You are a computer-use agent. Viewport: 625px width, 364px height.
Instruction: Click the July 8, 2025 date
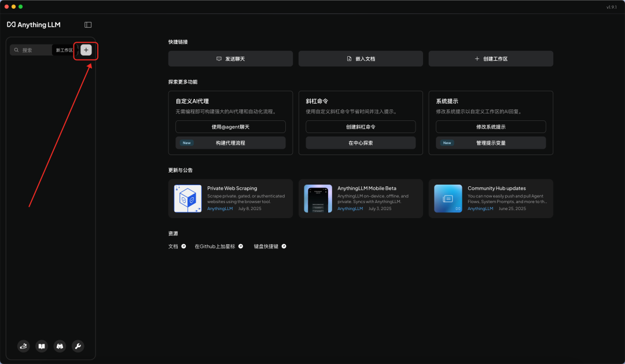pyautogui.click(x=250, y=208)
